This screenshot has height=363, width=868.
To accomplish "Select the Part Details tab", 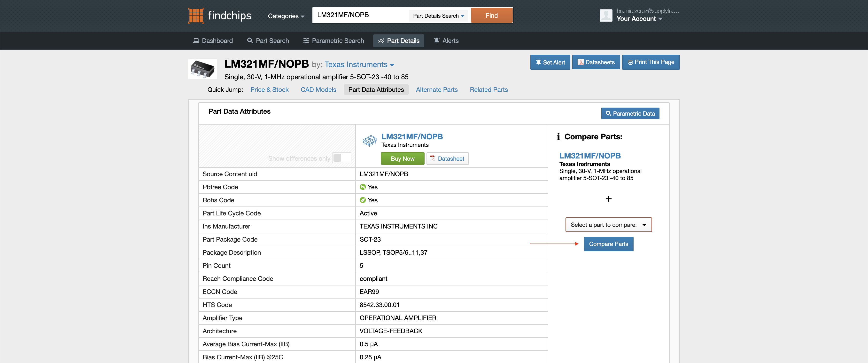I will 399,41.
